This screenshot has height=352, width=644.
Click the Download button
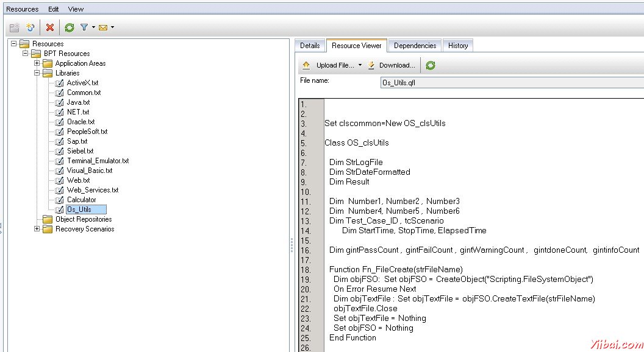coord(392,65)
